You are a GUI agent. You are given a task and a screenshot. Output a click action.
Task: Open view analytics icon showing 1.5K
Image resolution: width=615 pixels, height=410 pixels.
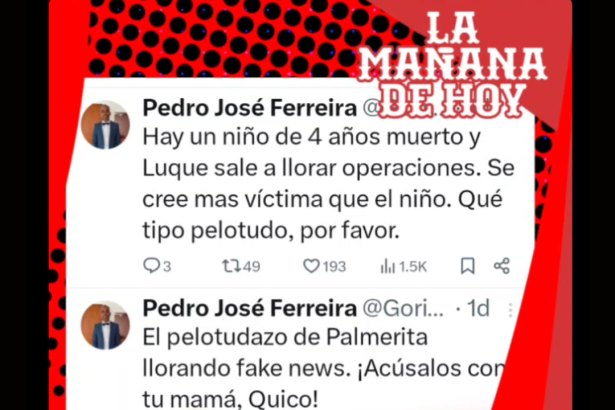(388, 266)
